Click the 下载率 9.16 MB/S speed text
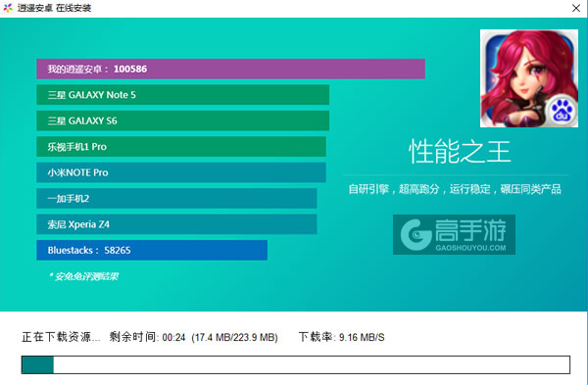Screen dimensions: 588x385 [x=342, y=337]
